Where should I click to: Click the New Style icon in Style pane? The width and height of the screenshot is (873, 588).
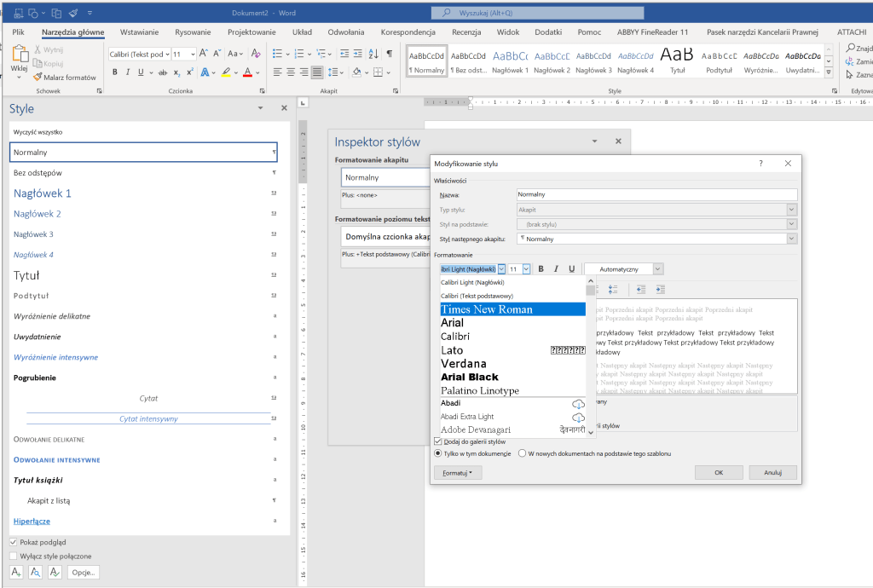point(16,572)
